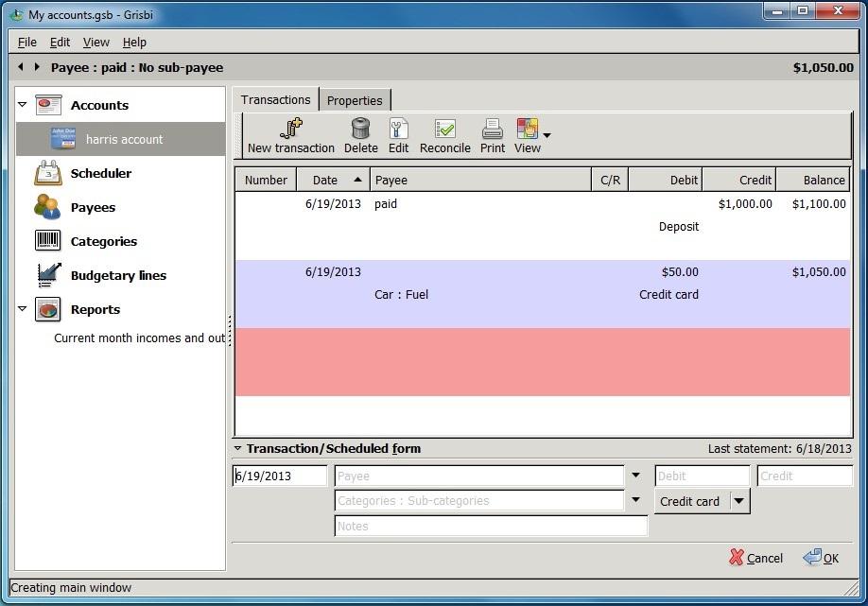Click the Edit transaction icon
The image size is (868, 606).
pyautogui.click(x=398, y=130)
